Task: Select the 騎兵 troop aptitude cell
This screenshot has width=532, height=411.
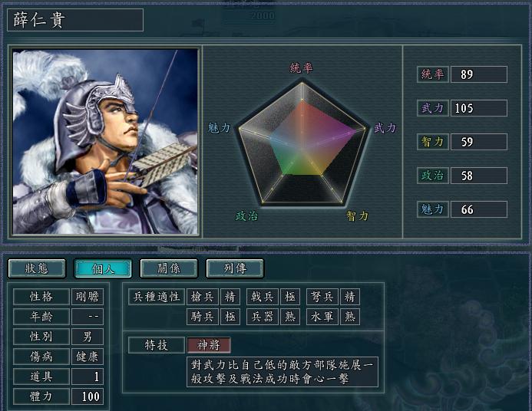Action: click(202, 317)
